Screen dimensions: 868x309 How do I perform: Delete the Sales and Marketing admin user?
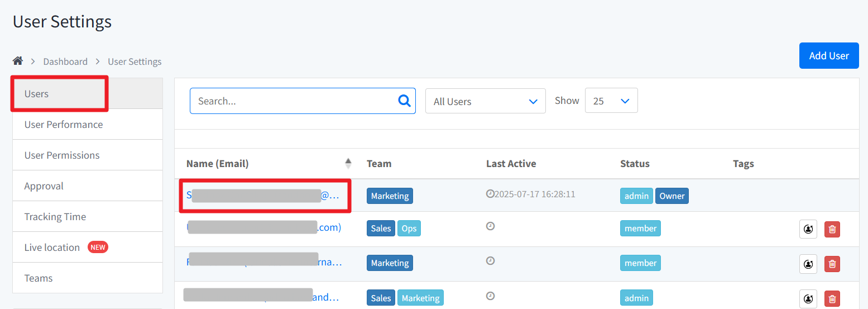(x=832, y=298)
